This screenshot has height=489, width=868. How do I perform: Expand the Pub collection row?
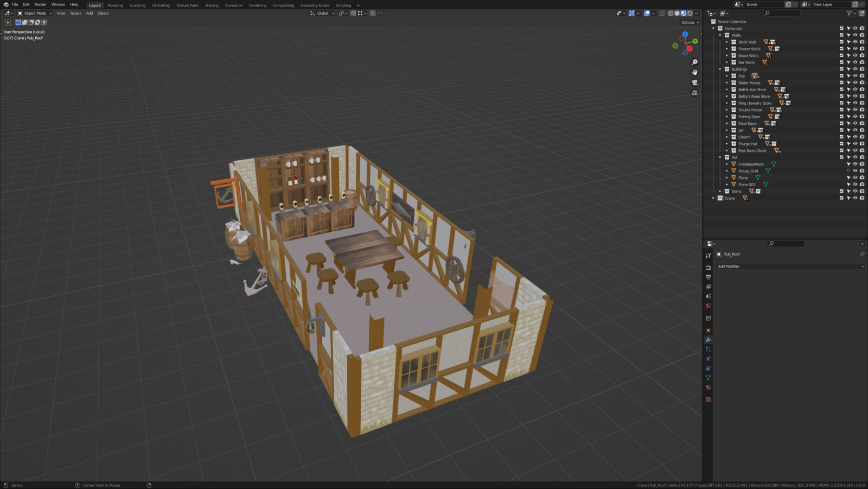coord(727,76)
